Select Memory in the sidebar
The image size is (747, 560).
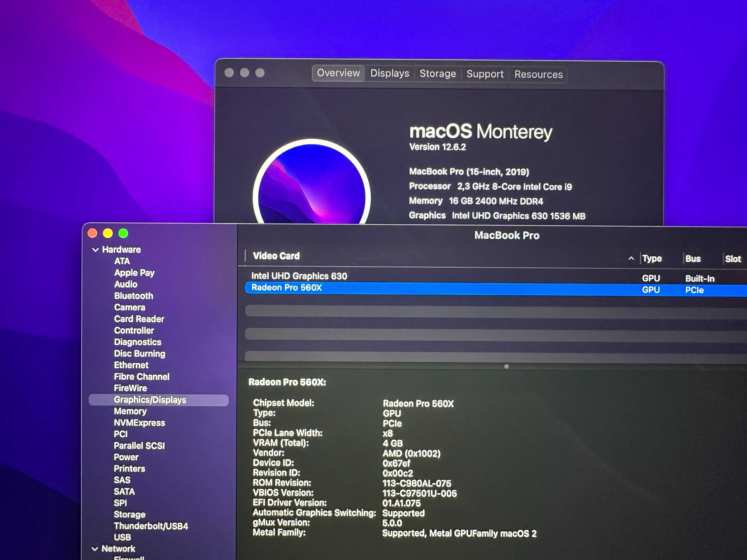[130, 411]
